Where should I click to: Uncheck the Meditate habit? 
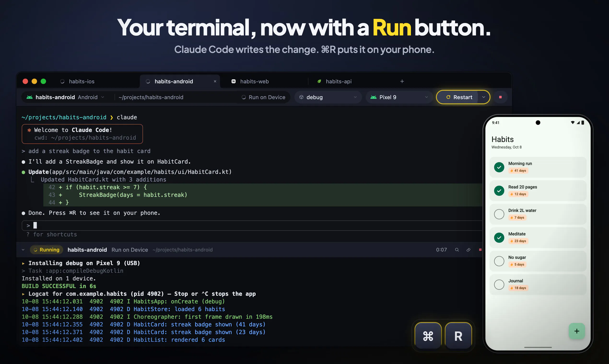(x=499, y=237)
